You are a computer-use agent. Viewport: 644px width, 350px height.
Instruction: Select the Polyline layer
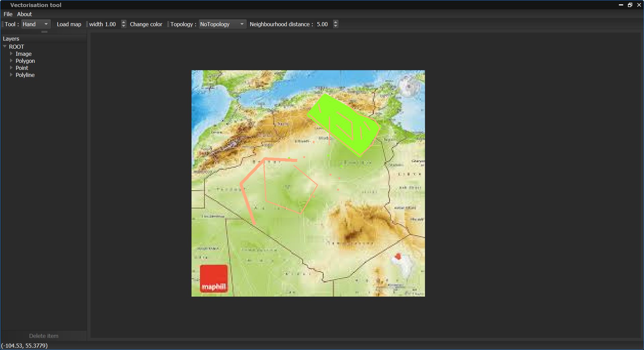pos(25,75)
